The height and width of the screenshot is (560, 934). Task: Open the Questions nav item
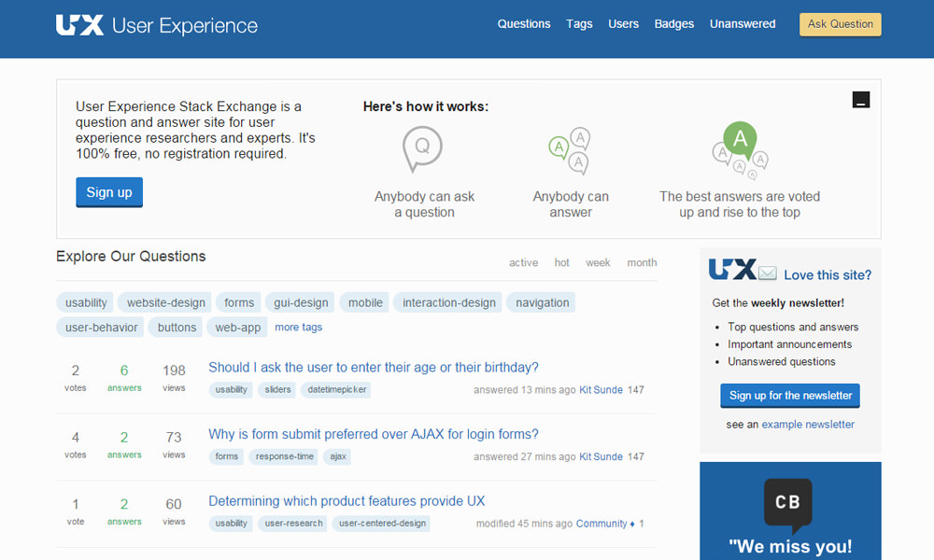click(x=524, y=24)
